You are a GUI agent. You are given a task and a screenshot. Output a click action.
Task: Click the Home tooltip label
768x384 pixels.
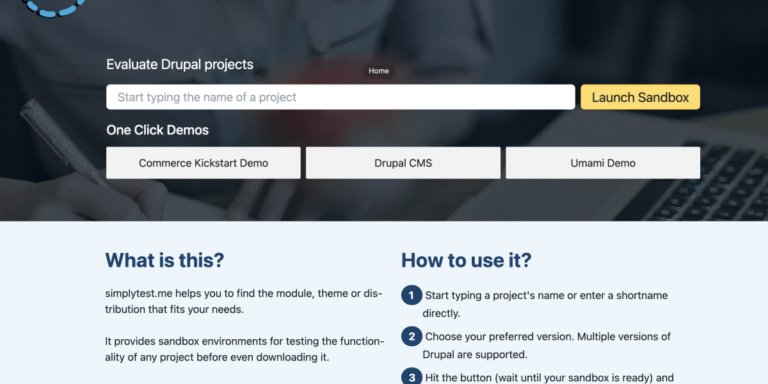tap(379, 71)
